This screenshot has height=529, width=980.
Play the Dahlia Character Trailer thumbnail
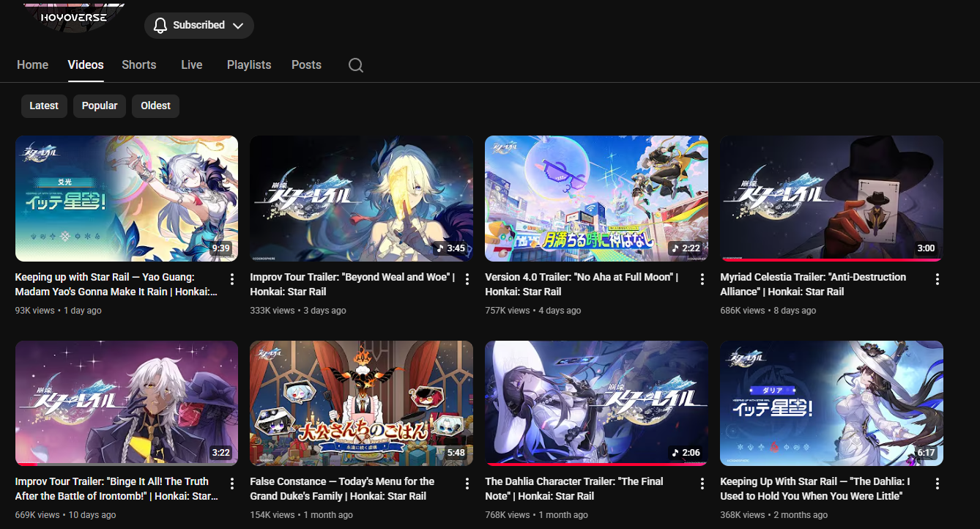pos(597,403)
